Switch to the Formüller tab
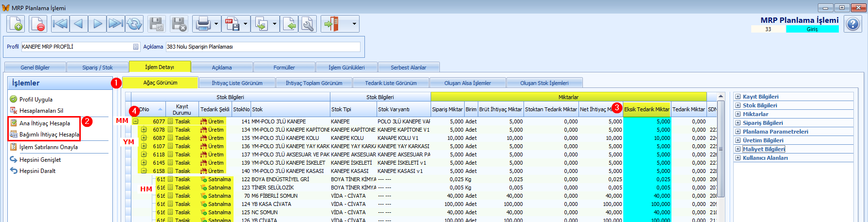Viewport: 868px width, 222px height. [x=284, y=68]
